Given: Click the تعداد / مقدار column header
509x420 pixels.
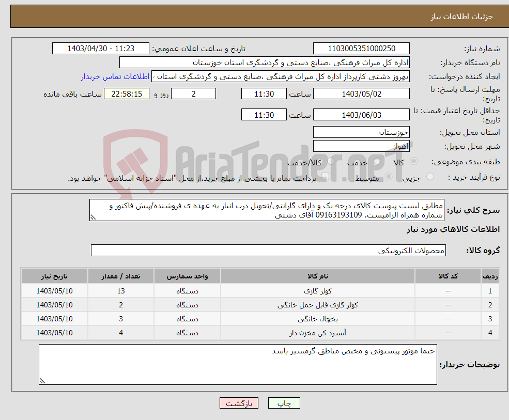Looking at the screenshot, I should (x=121, y=276).
